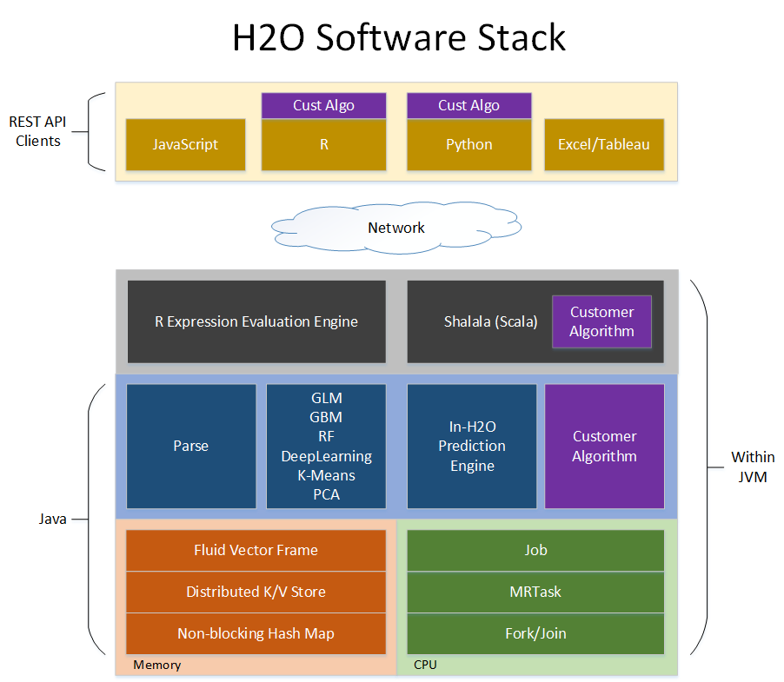Image resolution: width=784 pixels, height=682 pixels.
Task: Select the JavaScript client block
Action: 185,144
